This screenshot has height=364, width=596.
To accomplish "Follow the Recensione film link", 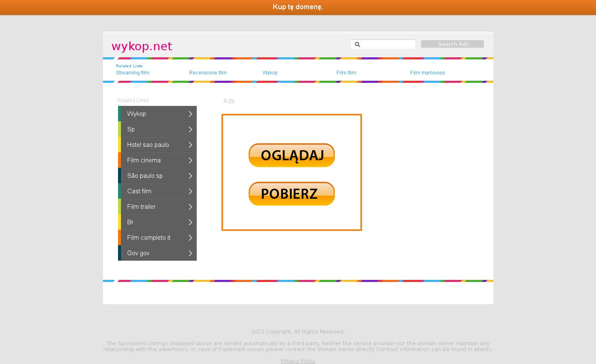I will pos(208,73).
